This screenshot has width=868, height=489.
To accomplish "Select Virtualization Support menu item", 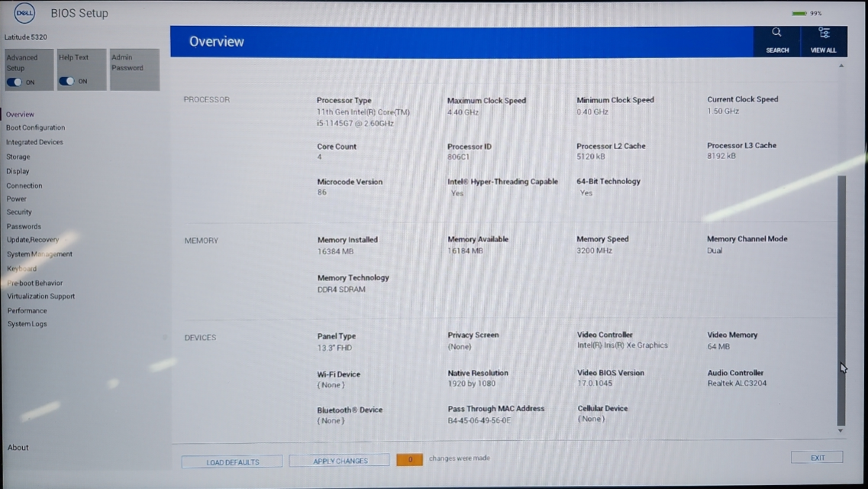I will (x=41, y=296).
